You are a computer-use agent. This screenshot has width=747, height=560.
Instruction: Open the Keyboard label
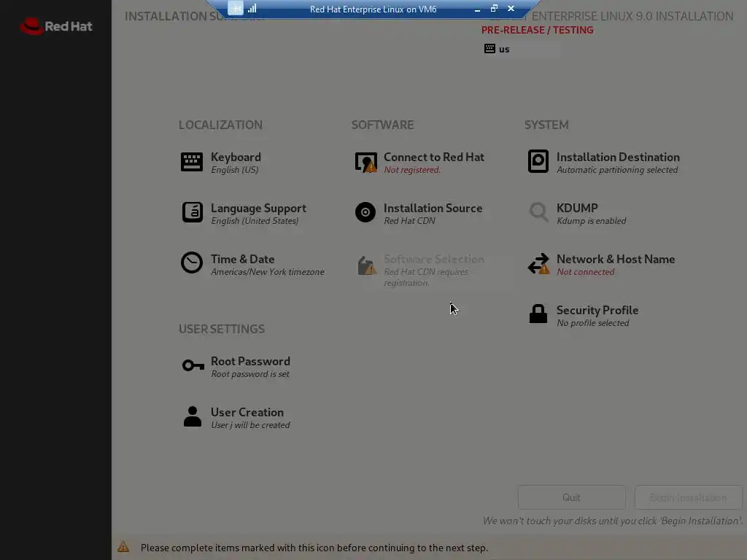point(236,157)
